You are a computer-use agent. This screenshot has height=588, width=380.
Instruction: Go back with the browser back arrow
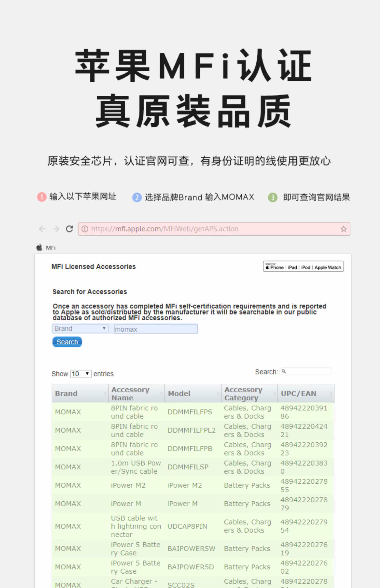point(42,229)
